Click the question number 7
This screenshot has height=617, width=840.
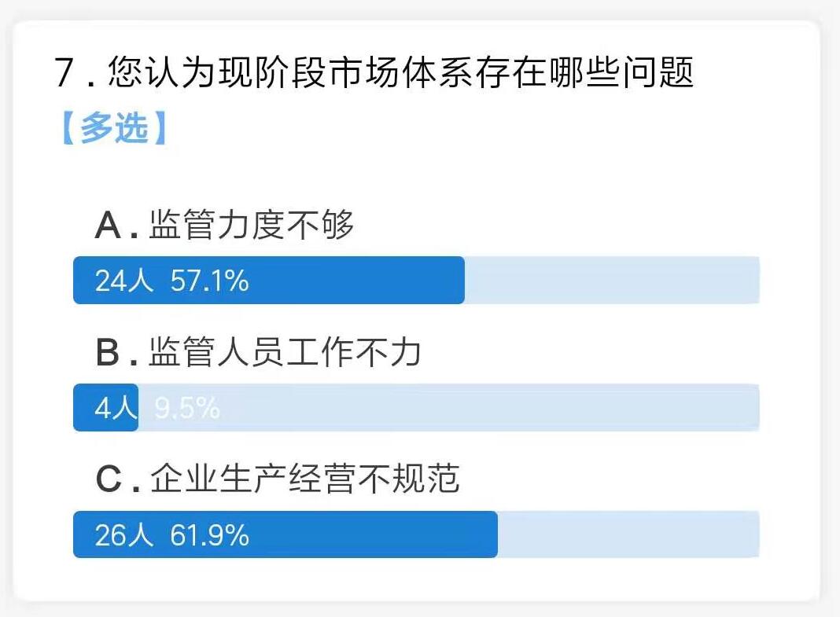[x=64, y=72]
